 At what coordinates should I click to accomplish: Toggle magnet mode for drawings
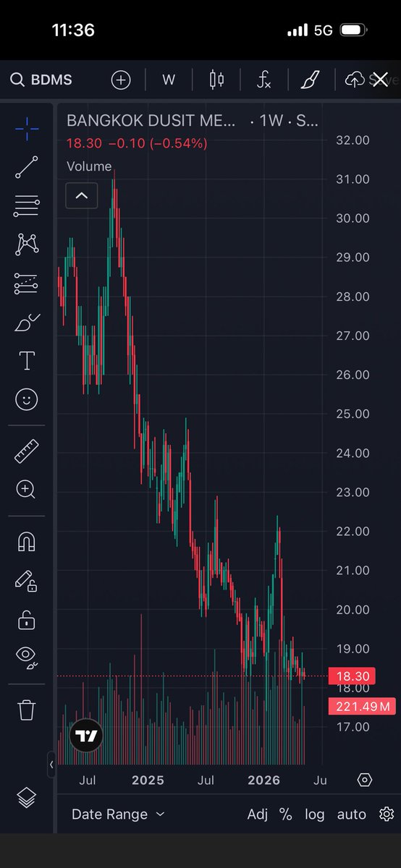click(x=27, y=542)
